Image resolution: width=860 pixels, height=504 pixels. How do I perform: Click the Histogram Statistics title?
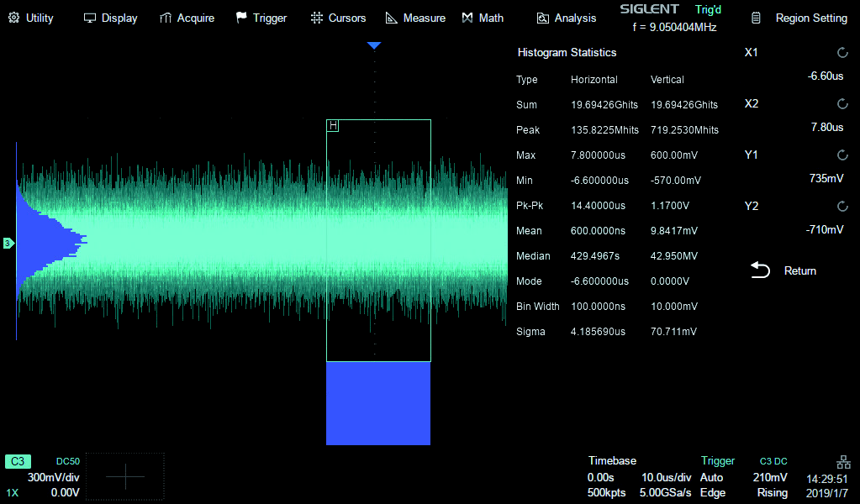tap(567, 53)
